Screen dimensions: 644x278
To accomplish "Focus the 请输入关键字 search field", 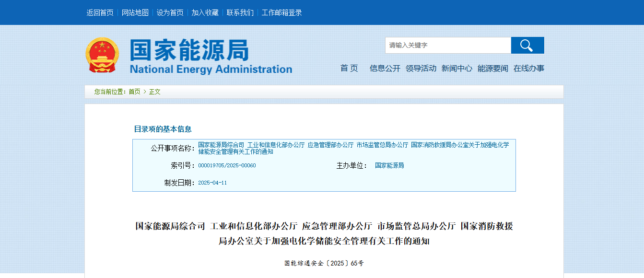I will pyautogui.click(x=448, y=46).
